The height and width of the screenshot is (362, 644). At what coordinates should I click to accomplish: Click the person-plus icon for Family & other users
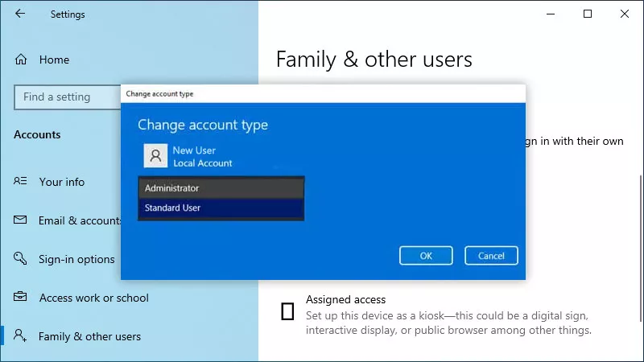pos(20,335)
